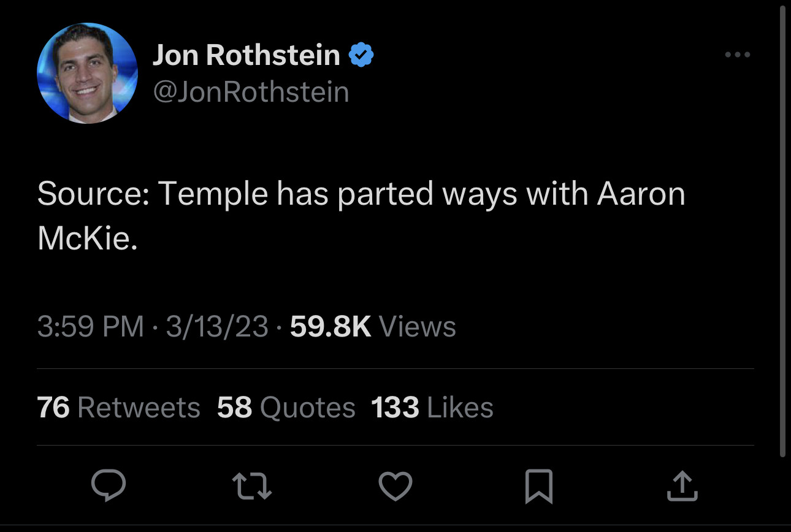Click the blue verified badge
The image size is (791, 532).
pos(361,56)
